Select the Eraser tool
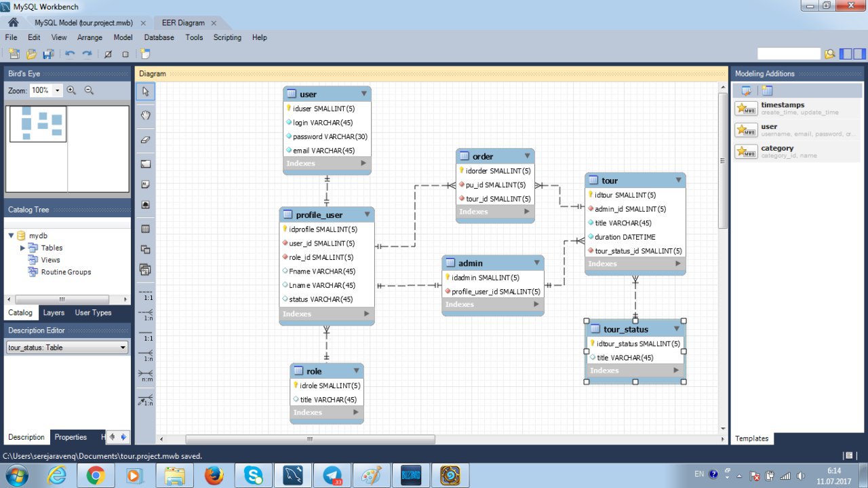 pos(145,140)
